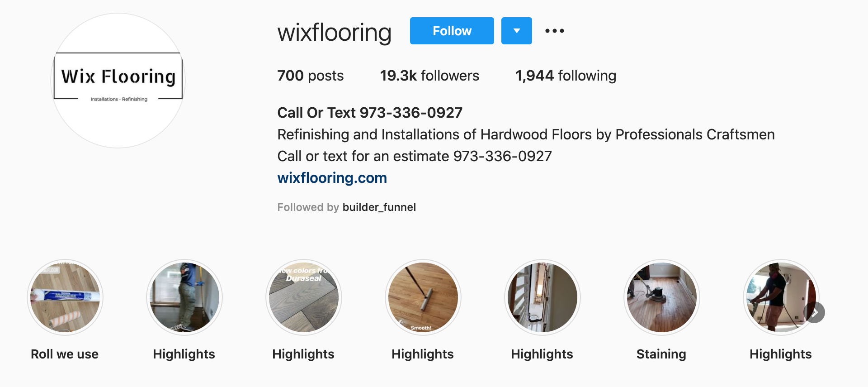Viewport: 868px width, 387px height.
Task: Select the Staining highlight label
Action: click(661, 354)
